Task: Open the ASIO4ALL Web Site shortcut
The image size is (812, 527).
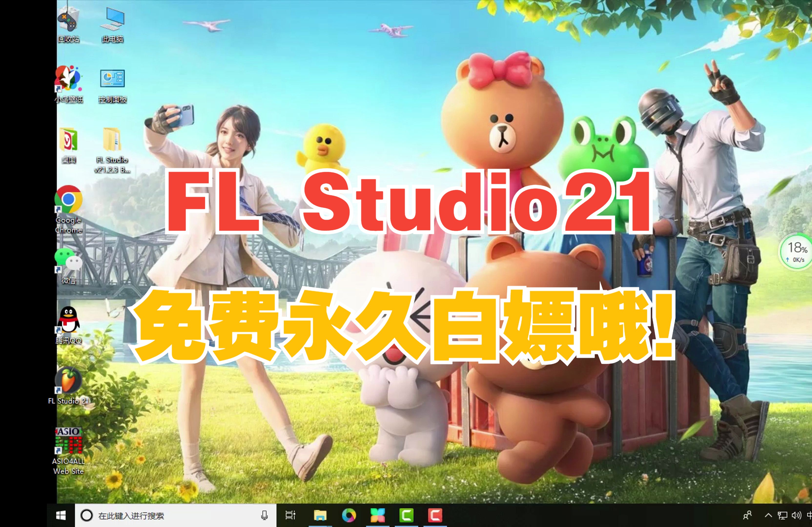Action: [x=68, y=451]
